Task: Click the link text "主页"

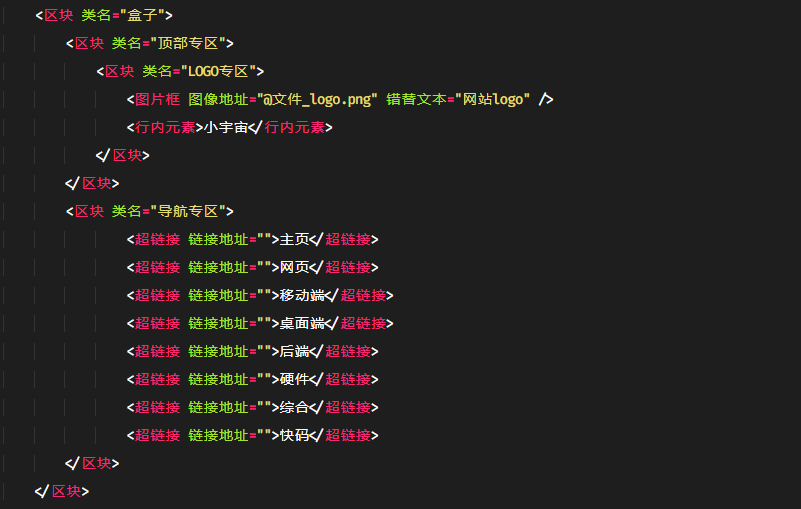Action: pyautogui.click(x=294, y=240)
